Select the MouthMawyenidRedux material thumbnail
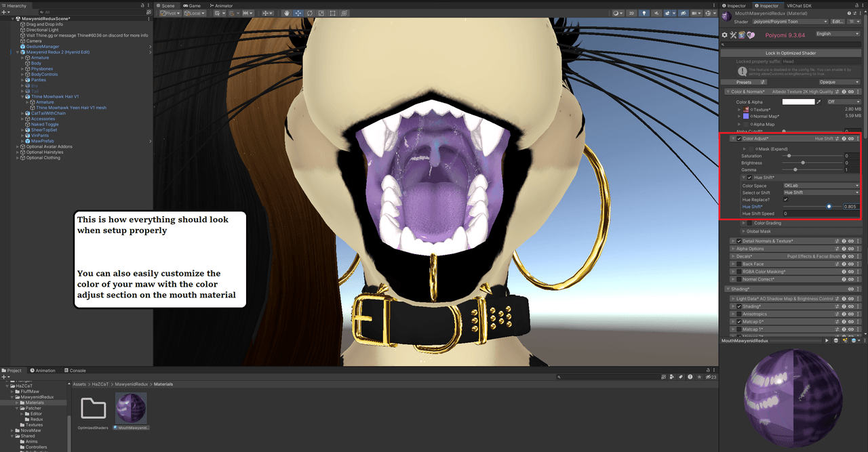 pyautogui.click(x=132, y=408)
